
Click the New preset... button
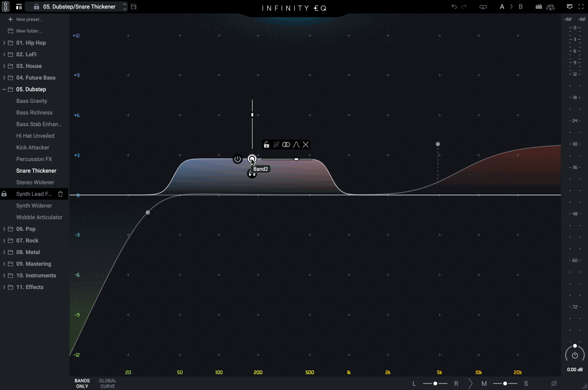pyautogui.click(x=29, y=20)
